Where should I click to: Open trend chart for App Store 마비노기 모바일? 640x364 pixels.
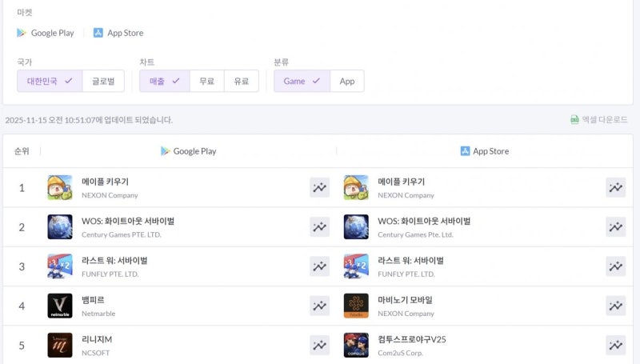(x=615, y=306)
